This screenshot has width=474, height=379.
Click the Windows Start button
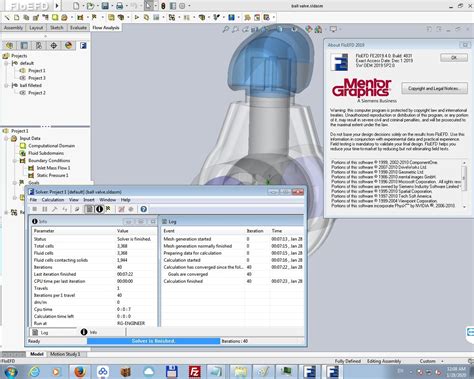[x=11, y=371]
